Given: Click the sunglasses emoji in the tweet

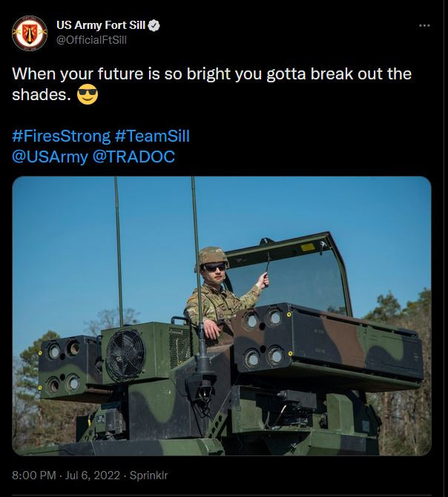Looking at the screenshot, I should (88, 96).
